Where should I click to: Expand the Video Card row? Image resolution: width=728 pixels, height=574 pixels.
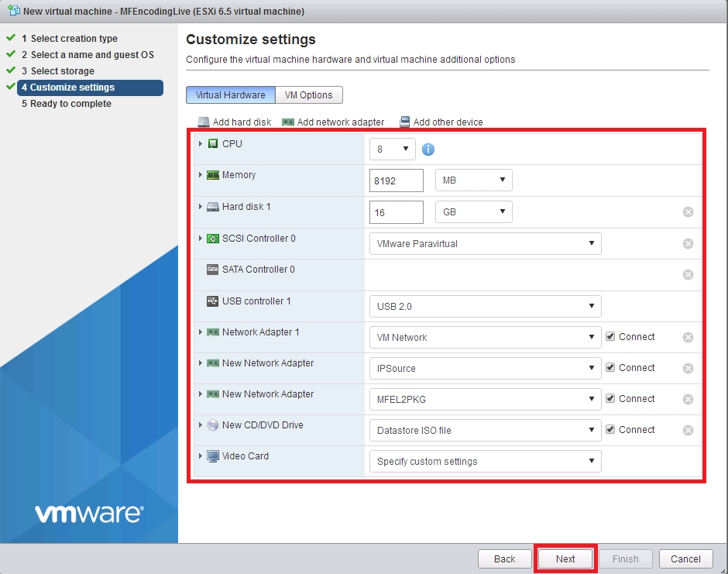200,456
